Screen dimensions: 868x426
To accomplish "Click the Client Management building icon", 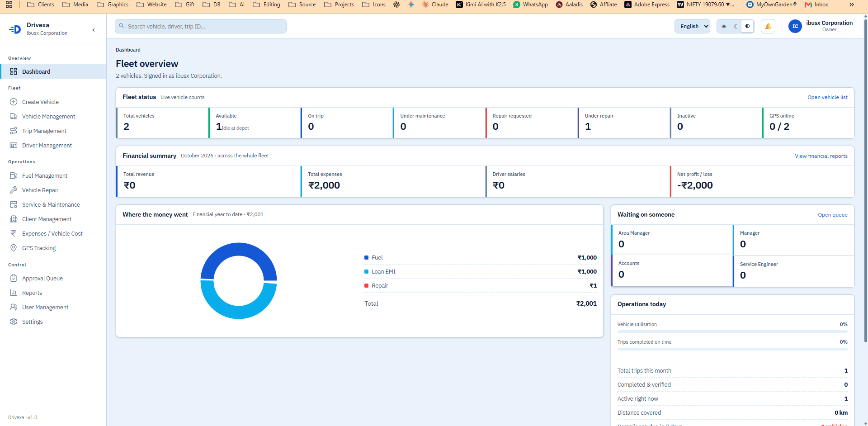I will point(14,219).
